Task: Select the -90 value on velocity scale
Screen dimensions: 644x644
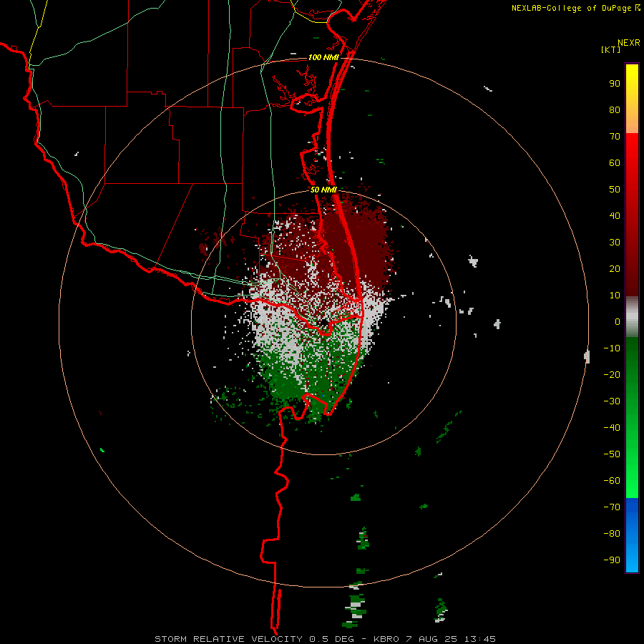Action: tap(612, 560)
